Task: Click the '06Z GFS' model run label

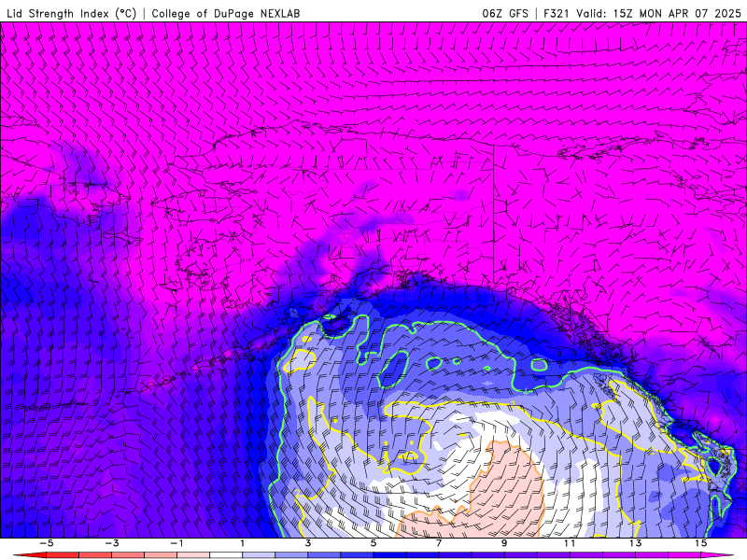Action: coord(505,13)
